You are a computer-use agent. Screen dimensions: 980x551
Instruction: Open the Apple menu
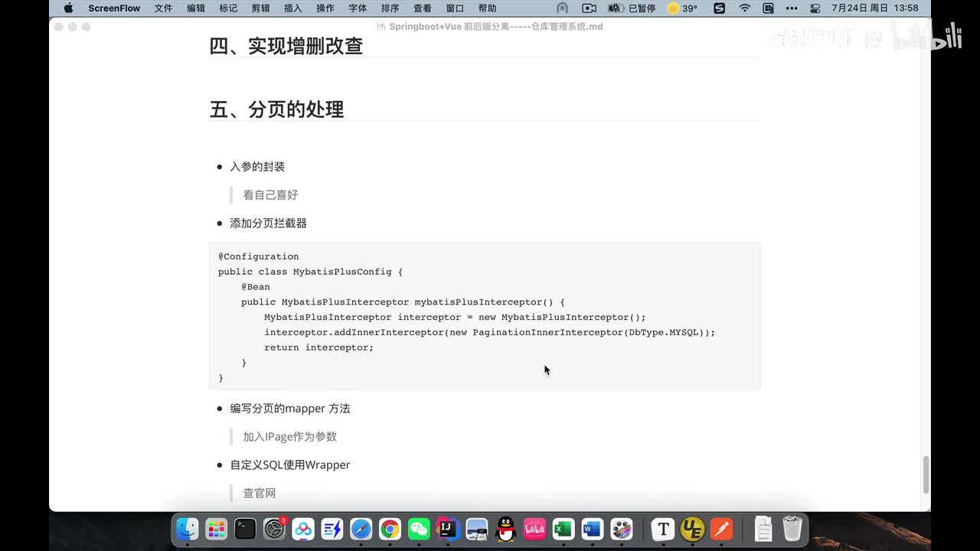coord(68,8)
